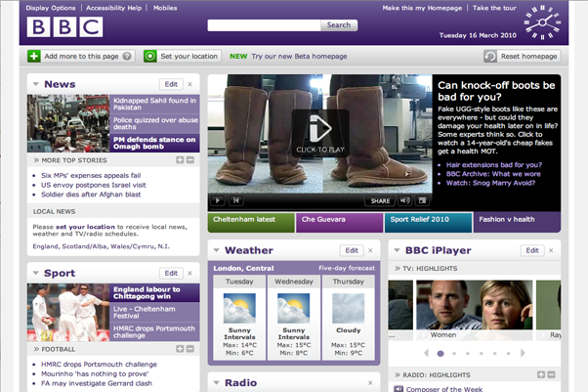
Task: Open the Che Guevara tab
Action: tap(340, 223)
